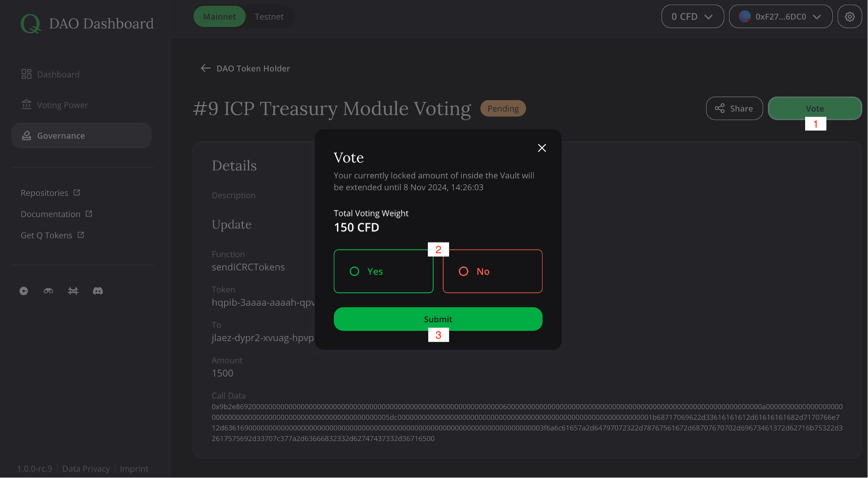
Task: Select the No radio button to vote
Action: pos(463,271)
